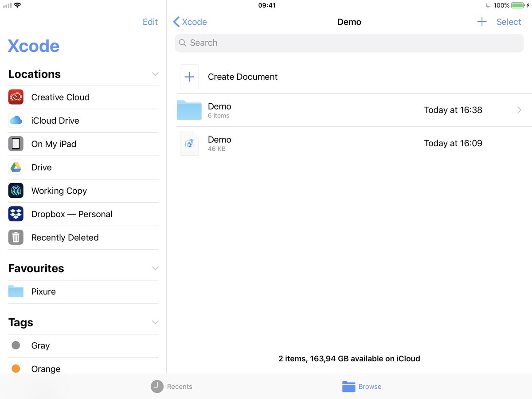The width and height of the screenshot is (532, 399).
Task: Tap the Select button
Action: (x=509, y=22)
